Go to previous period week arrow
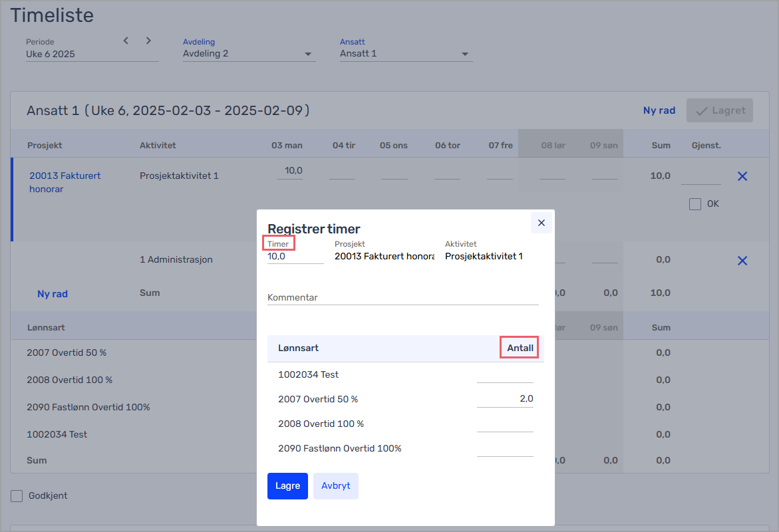779x532 pixels. [126, 41]
